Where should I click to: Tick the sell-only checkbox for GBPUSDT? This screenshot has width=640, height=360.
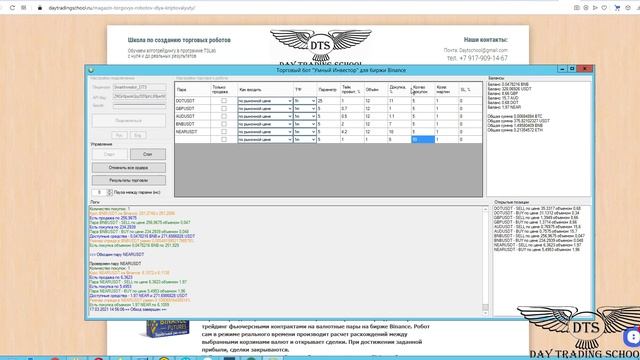click(x=224, y=109)
